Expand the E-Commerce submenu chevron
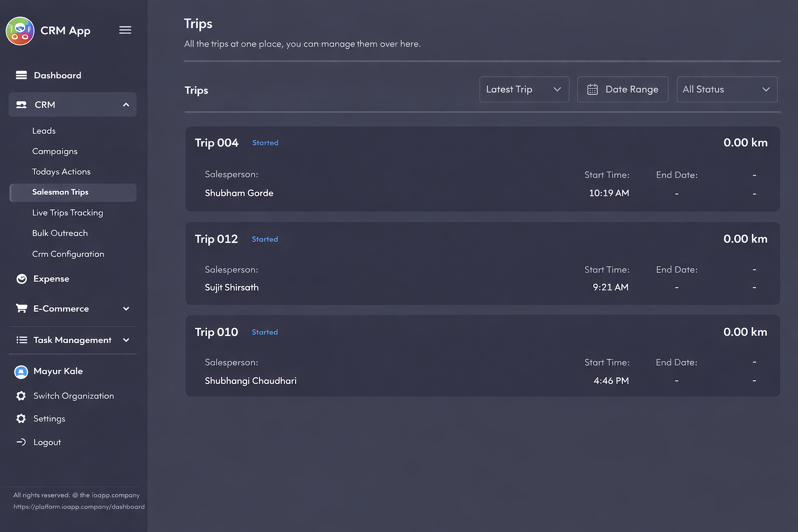Image resolution: width=798 pixels, height=532 pixels. click(126, 309)
